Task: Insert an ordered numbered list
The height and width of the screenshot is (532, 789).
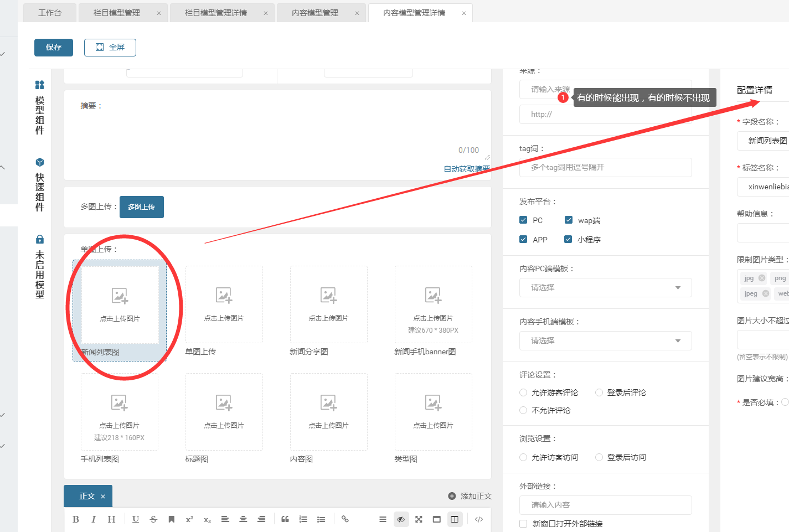Action: coord(303,519)
